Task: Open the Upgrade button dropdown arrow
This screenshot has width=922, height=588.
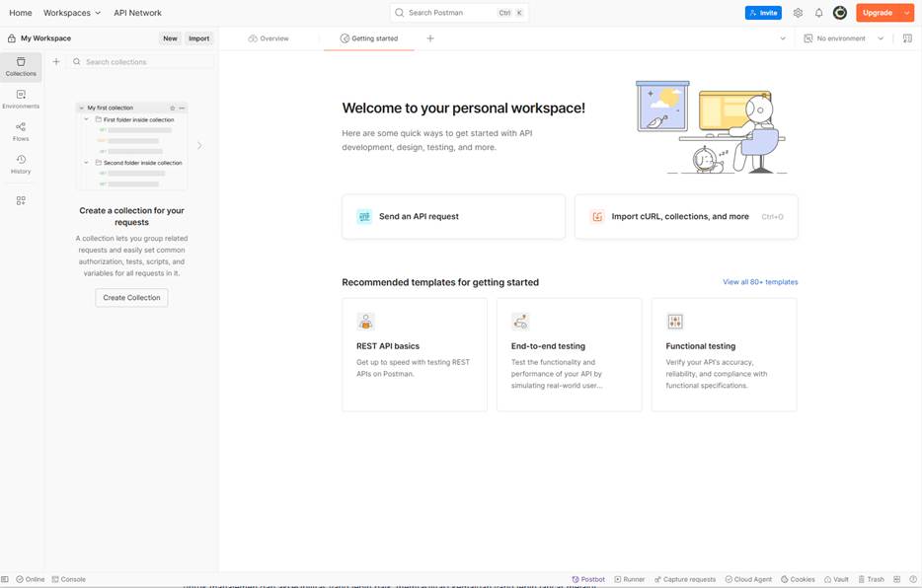Action: pos(907,13)
